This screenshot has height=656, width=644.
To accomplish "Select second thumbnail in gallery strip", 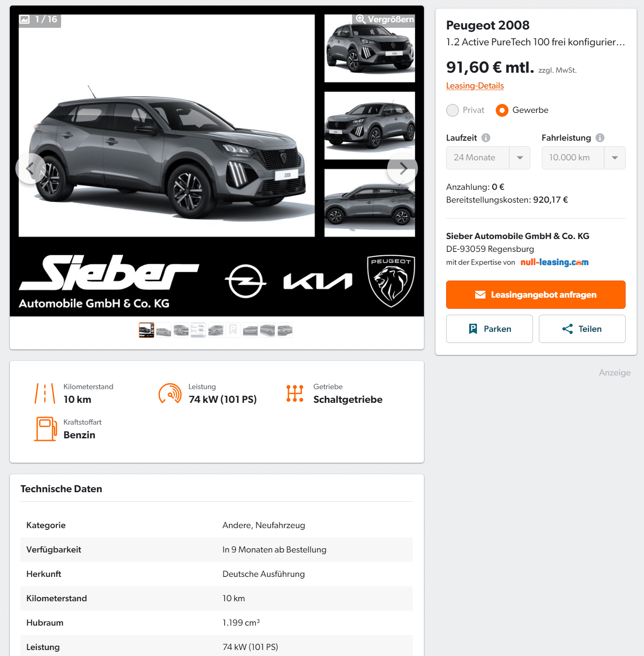I will pos(164,330).
